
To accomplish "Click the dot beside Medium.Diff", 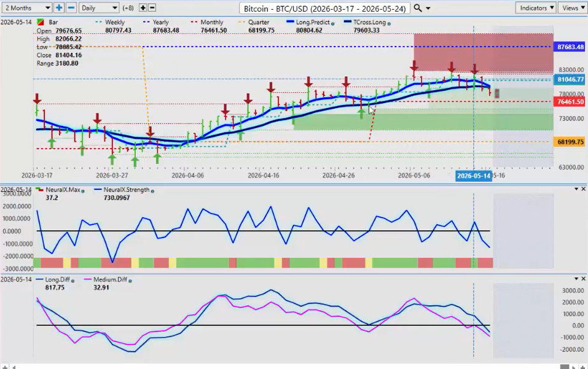I will (130, 281).
